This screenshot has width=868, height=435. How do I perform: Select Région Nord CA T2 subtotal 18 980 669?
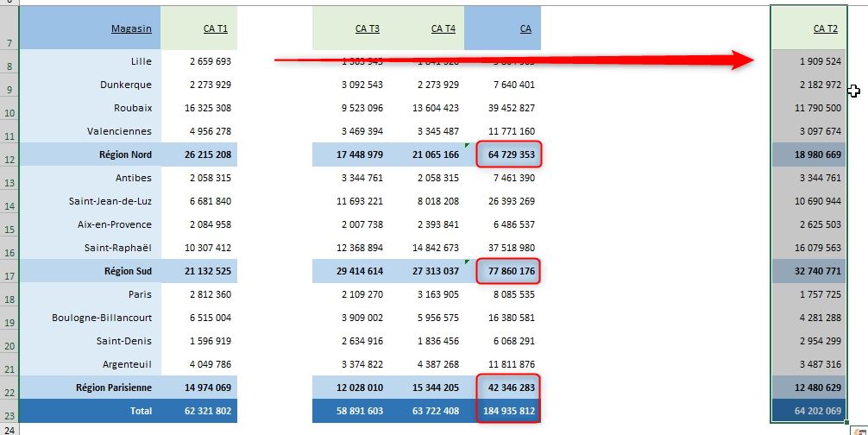point(808,154)
